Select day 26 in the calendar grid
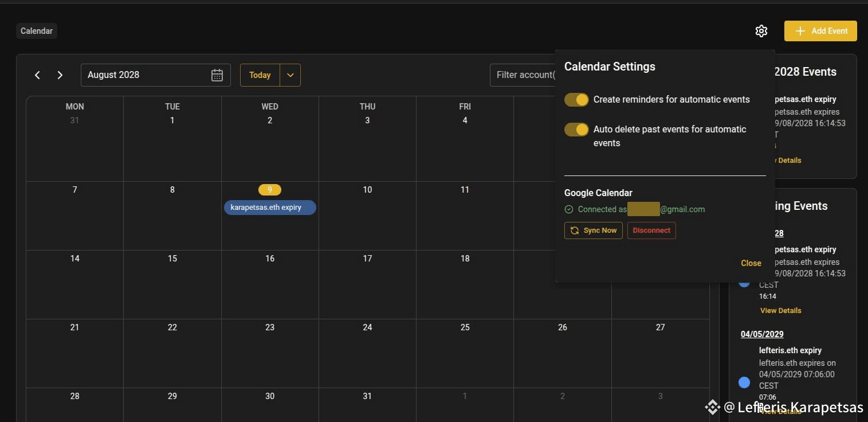The height and width of the screenshot is (422, 868). [563, 327]
